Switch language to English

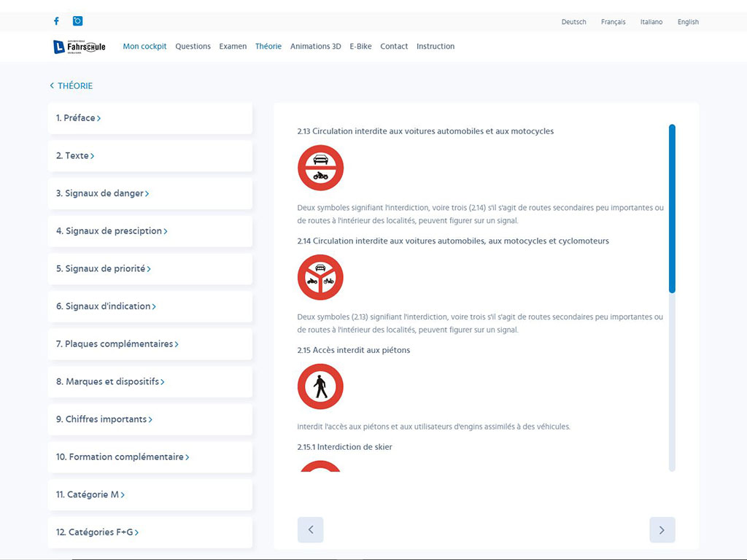pos(687,22)
